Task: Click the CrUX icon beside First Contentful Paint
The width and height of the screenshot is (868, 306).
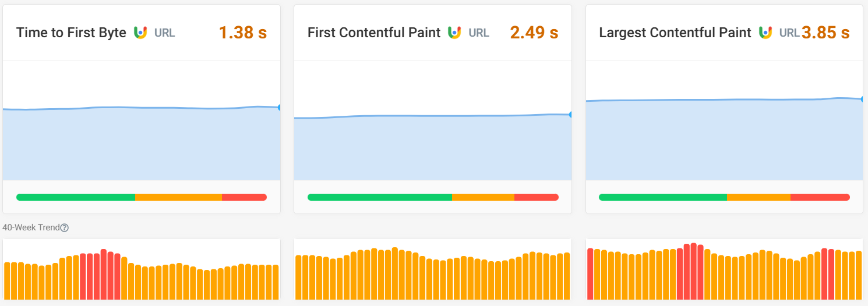Action: tap(454, 33)
